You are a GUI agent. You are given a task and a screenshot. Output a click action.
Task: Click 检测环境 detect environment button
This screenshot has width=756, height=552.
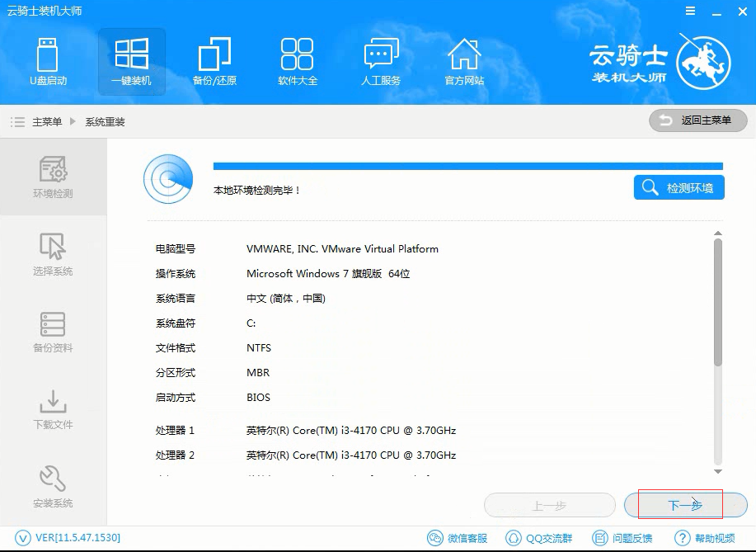679,187
